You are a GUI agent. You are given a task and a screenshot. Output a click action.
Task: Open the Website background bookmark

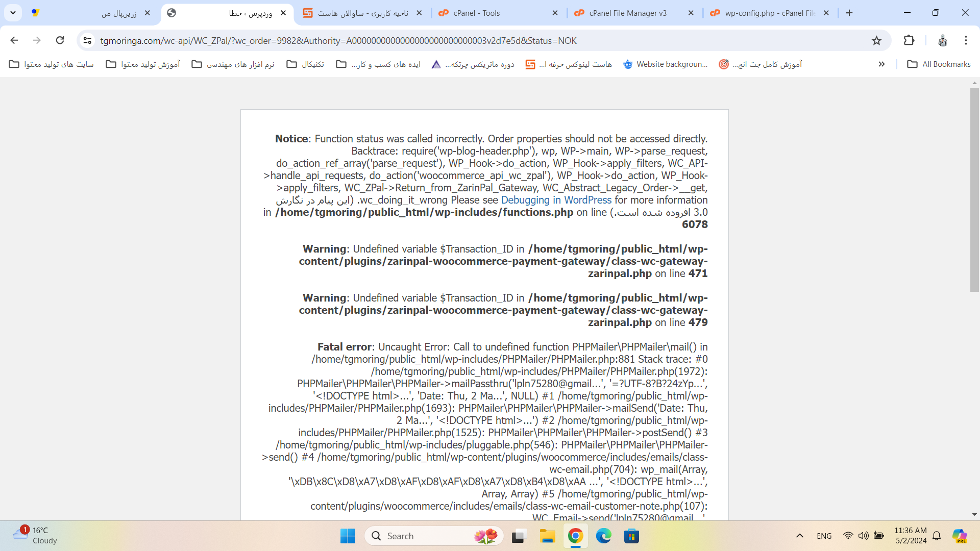coord(666,64)
